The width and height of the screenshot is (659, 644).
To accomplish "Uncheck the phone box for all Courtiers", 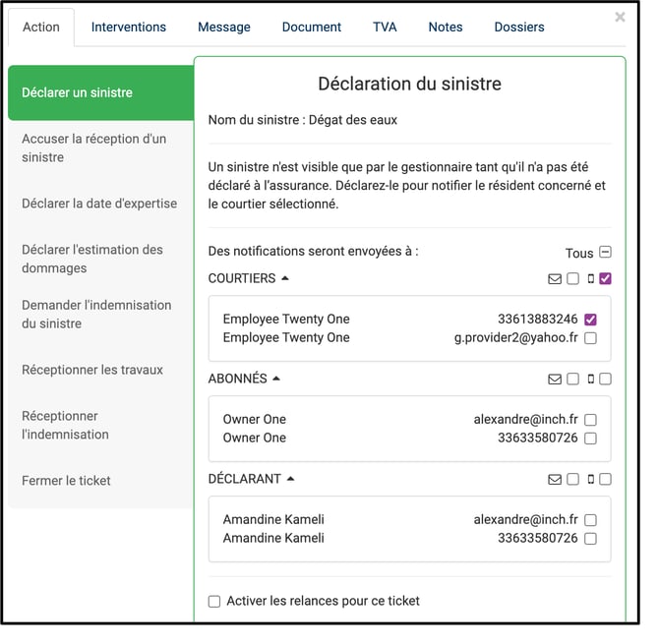I will pos(605,279).
